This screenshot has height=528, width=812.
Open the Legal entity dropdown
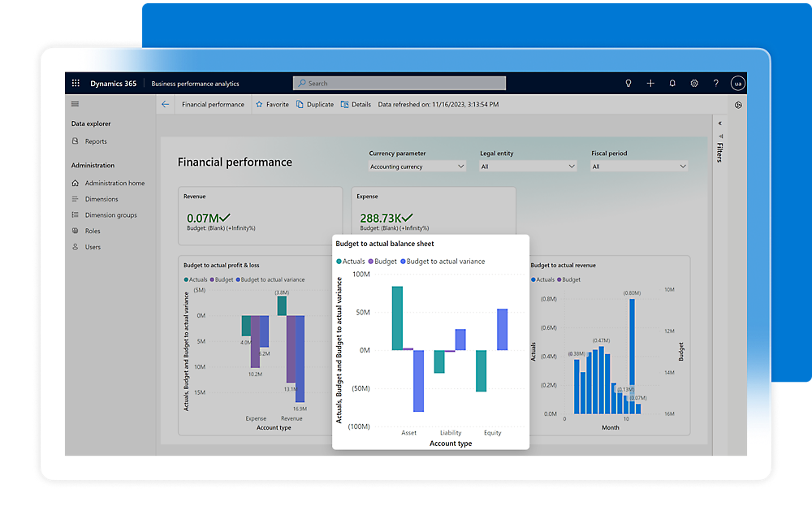coord(527,167)
